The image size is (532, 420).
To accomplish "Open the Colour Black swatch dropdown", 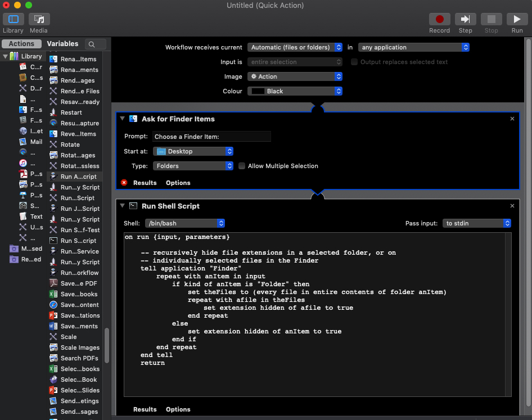I will (x=295, y=91).
